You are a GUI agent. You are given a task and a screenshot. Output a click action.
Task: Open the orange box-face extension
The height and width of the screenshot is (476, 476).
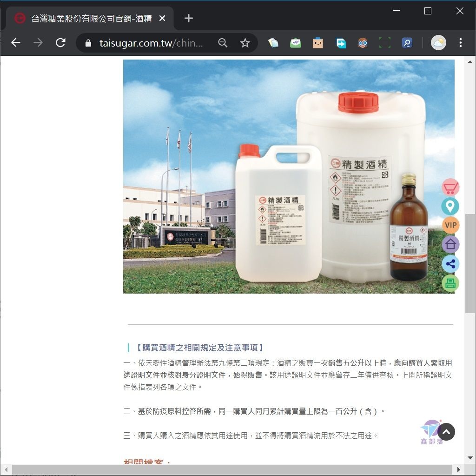(x=318, y=43)
